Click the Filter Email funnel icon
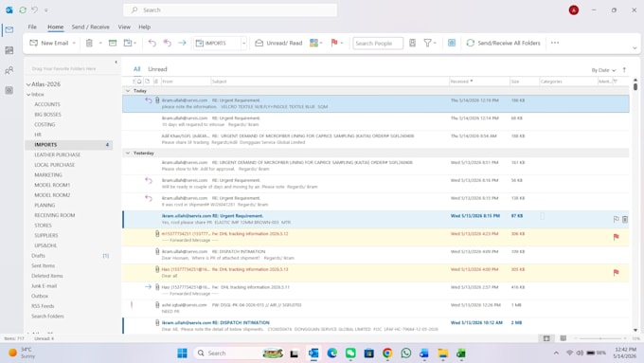The image size is (644, 363). tap(427, 43)
